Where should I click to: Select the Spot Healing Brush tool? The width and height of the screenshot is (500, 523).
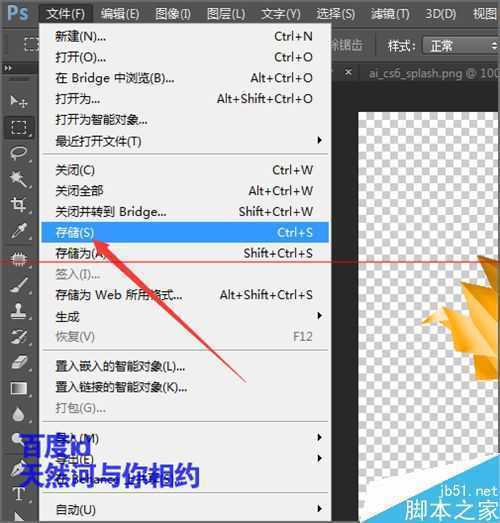click(x=18, y=259)
